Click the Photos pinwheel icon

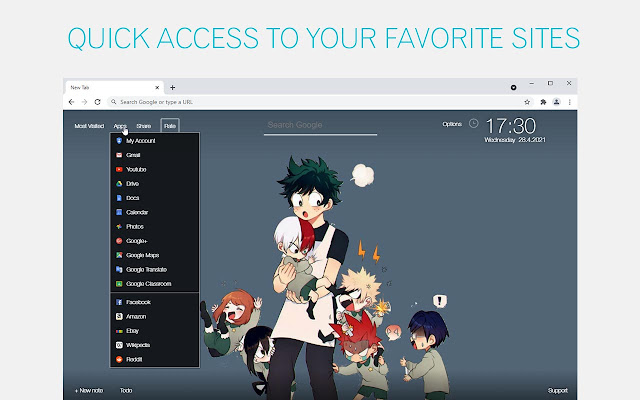tap(119, 227)
